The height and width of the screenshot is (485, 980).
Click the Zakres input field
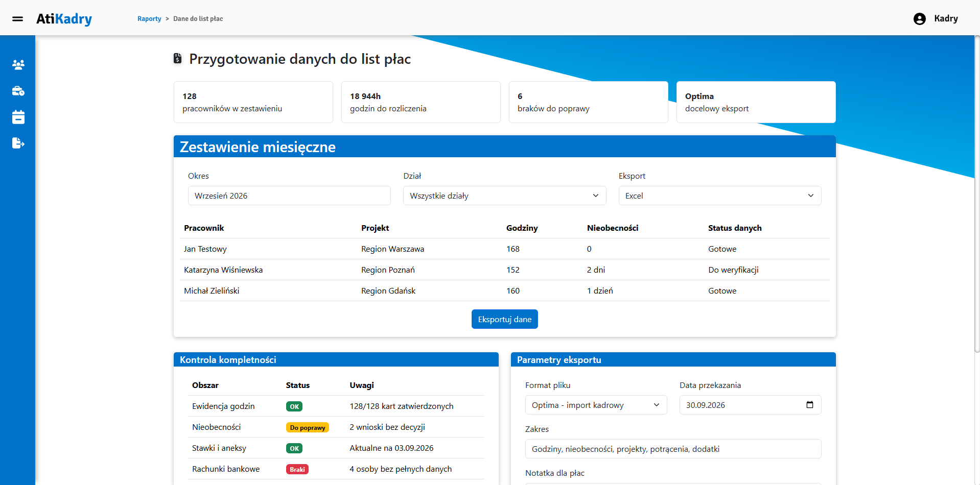(x=673, y=449)
